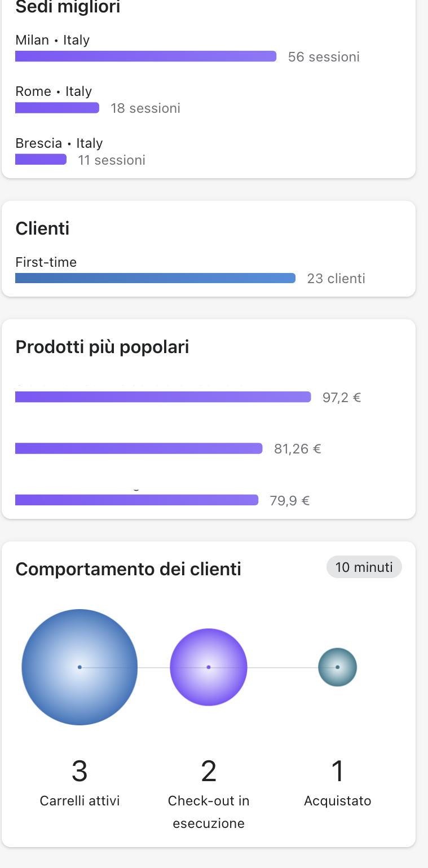Select the Brescia sessions bar

pyautogui.click(x=41, y=160)
